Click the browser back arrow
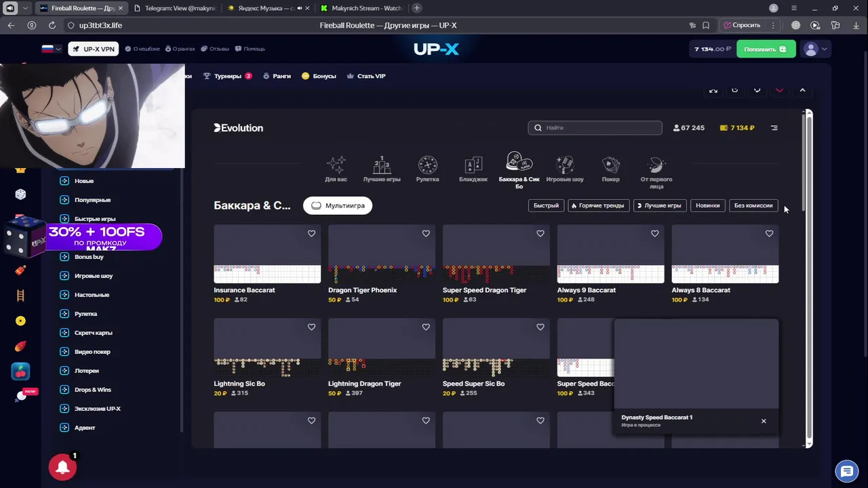Image resolution: width=868 pixels, height=488 pixels. (11, 25)
